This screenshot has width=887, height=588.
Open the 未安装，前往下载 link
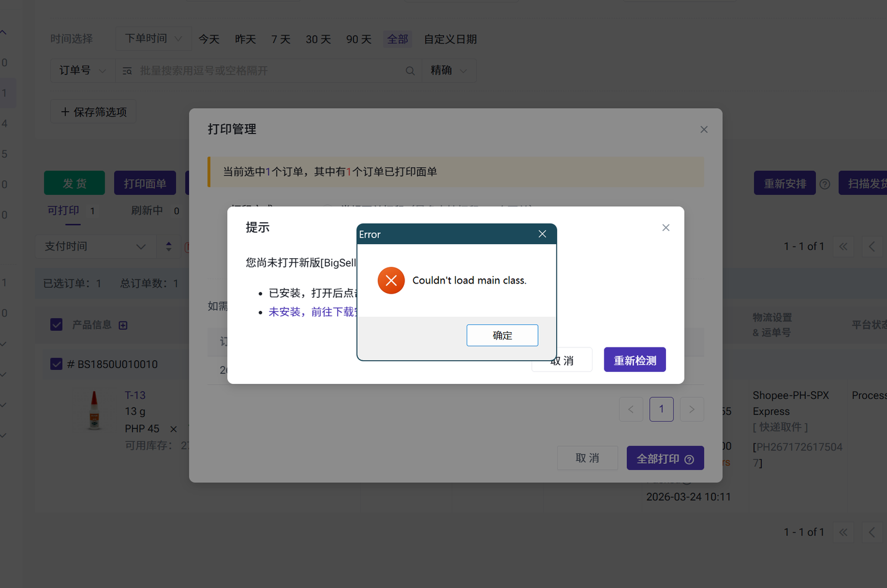[312, 311]
